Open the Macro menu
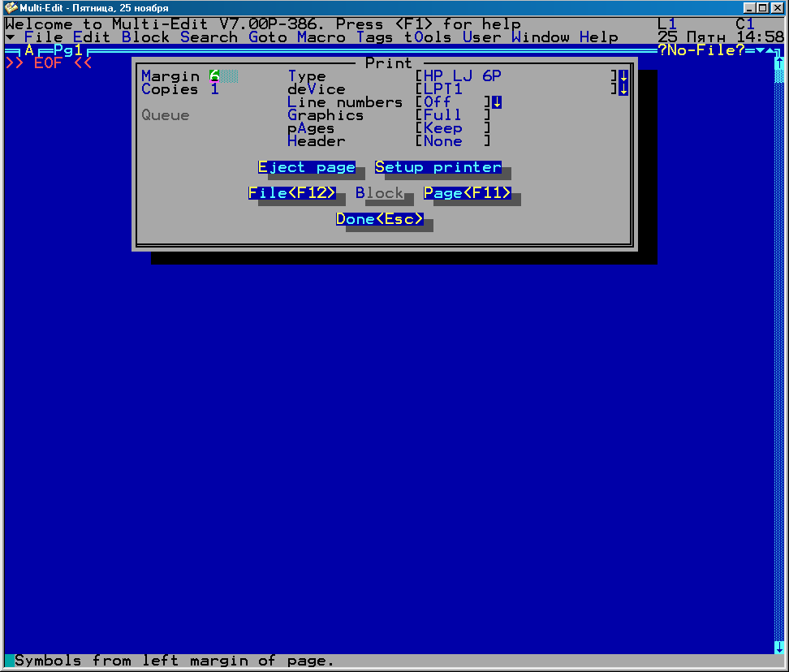Image resolution: width=789 pixels, height=672 pixels. pos(321,37)
